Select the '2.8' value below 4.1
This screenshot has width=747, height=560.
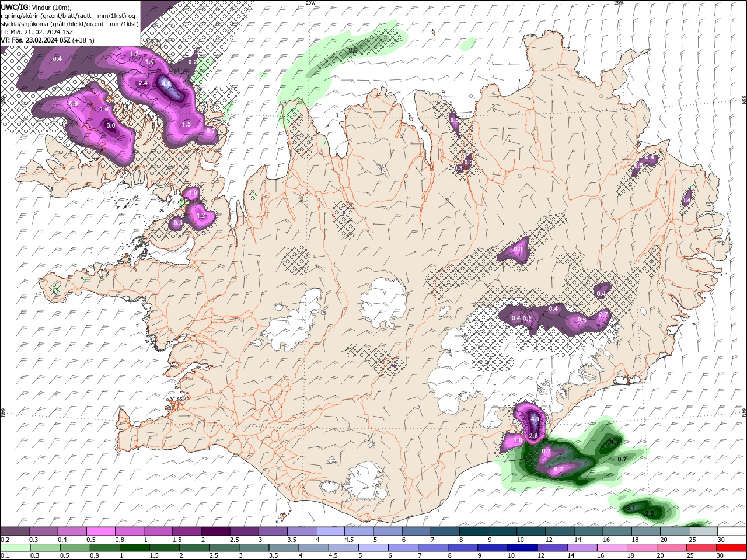pyautogui.click(x=533, y=436)
